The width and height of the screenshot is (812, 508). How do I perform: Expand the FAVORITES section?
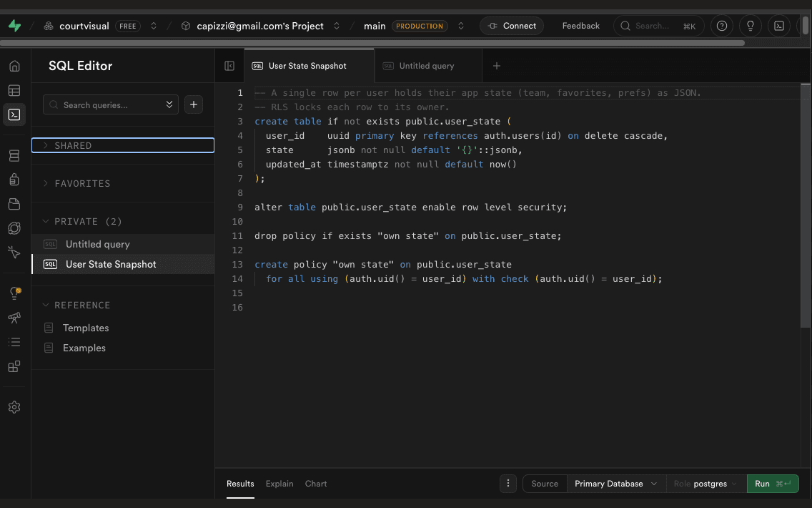pyautogui.click(x=123, y=183)
